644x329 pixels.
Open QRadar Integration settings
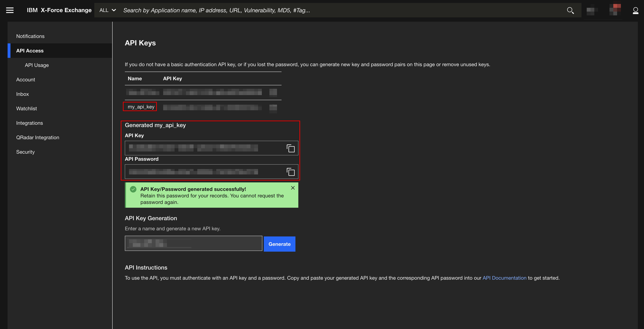pyautogui.click(x=38, y=138)
